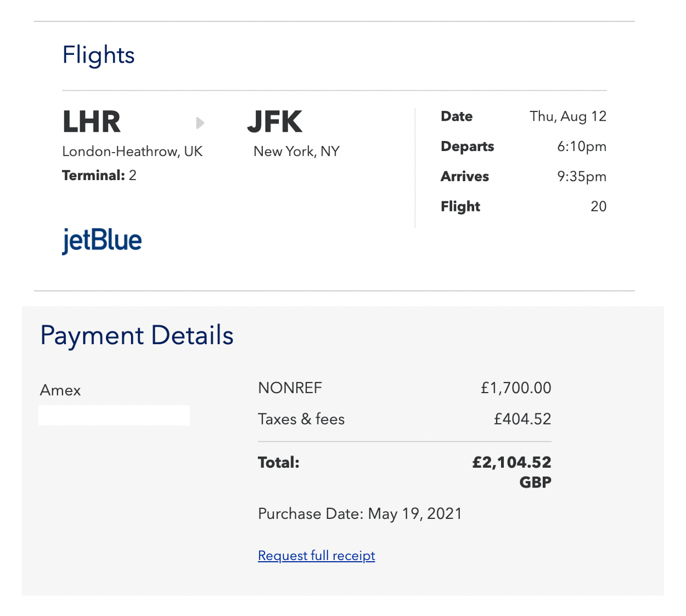Click the Flights section heading
686x616 pixels.
click(98, 55)
